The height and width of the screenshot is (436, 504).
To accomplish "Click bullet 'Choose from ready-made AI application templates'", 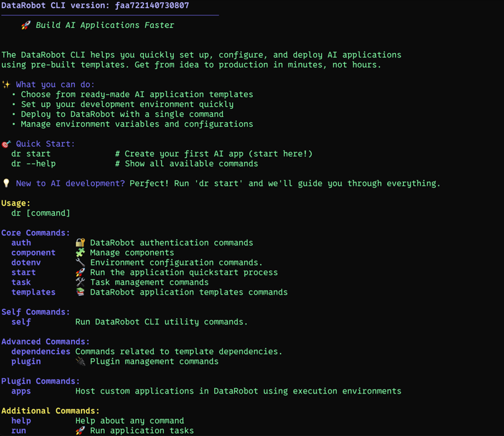I will 137,95.
